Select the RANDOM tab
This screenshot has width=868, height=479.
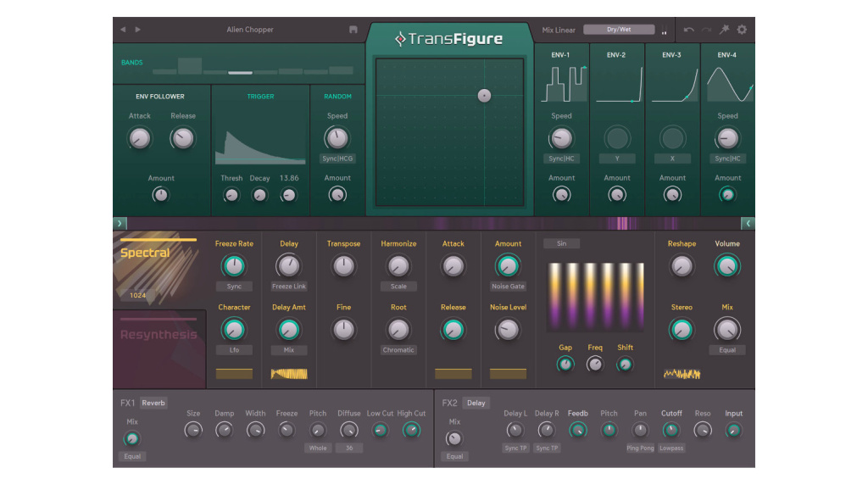pos(337,97)
